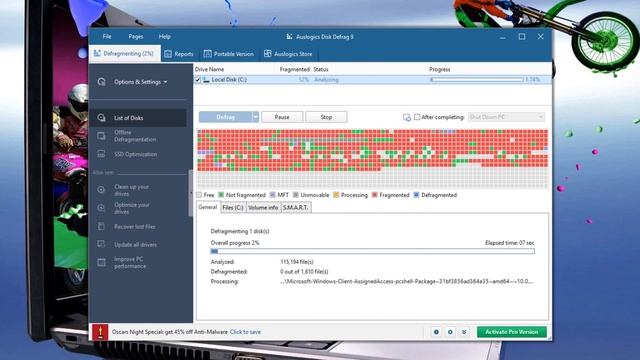
Task: Click the Improve PC performance icon
Action: click(101, 262)
